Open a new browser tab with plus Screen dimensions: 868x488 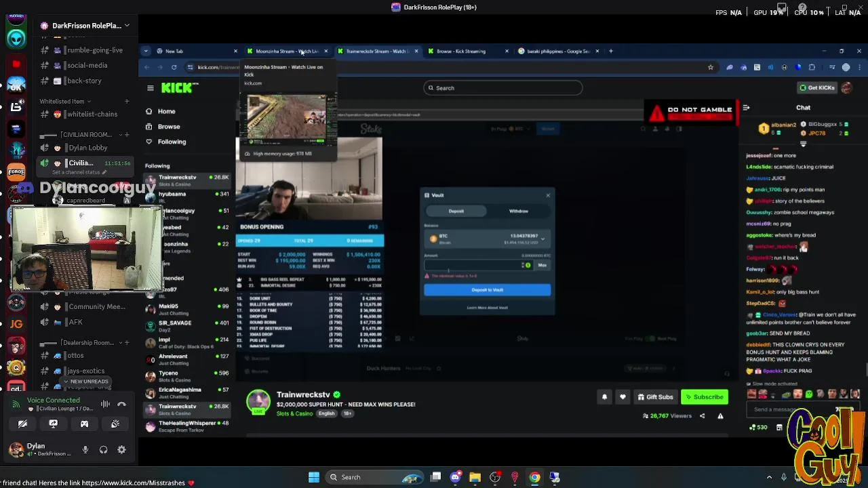coord(610,51)
